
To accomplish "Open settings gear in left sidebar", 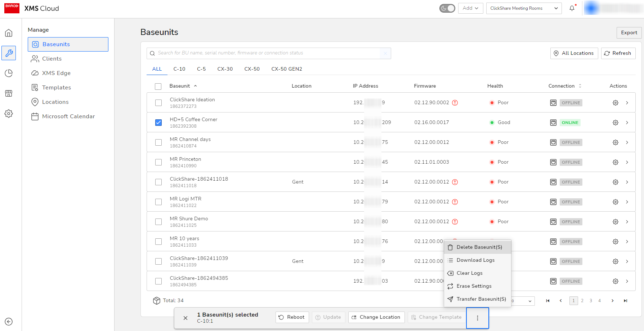I will click(x=9, y=114).
